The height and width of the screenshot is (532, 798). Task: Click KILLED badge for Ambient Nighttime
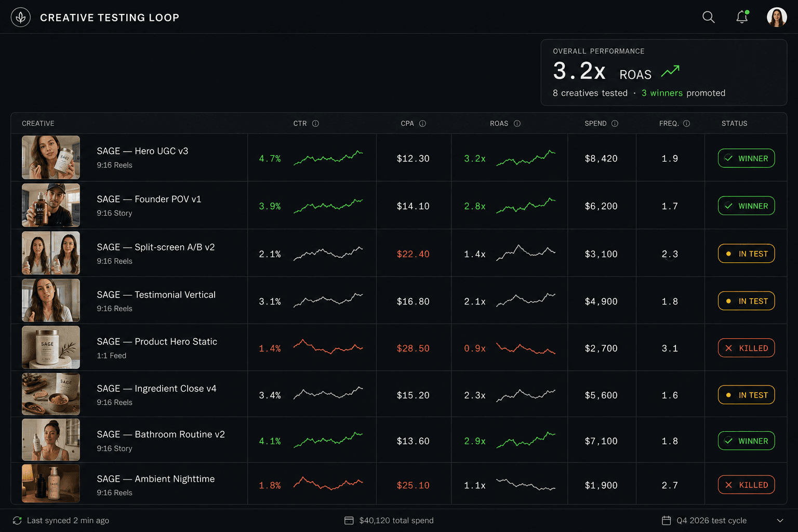pyautogui.click(x=746, y=485)
